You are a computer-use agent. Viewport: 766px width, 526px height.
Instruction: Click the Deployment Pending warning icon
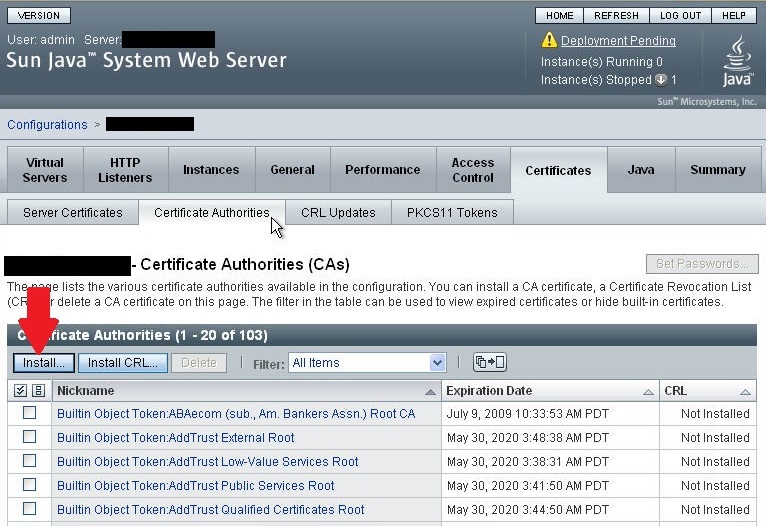[x=549, y=41]
